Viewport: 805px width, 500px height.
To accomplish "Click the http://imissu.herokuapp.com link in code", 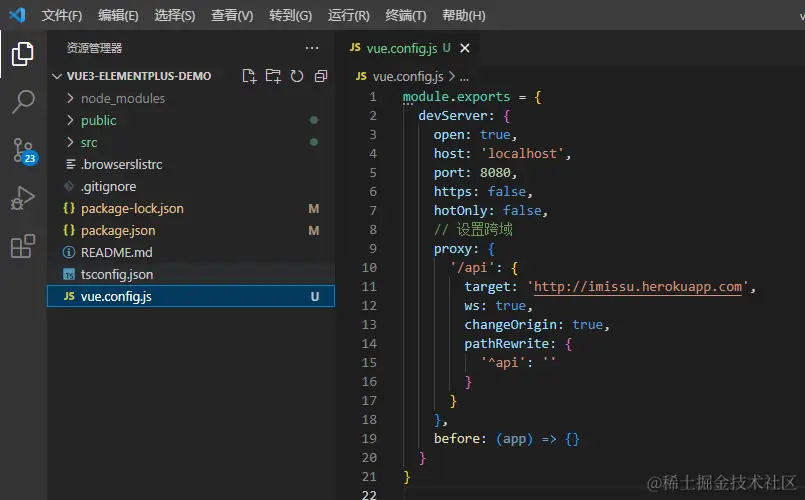I will pyautogui.click(x=638, y=286).
